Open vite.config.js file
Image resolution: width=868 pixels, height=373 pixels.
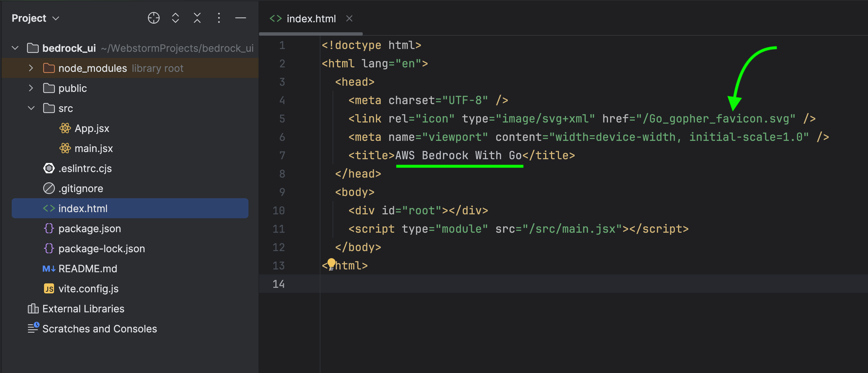[88, 288]
